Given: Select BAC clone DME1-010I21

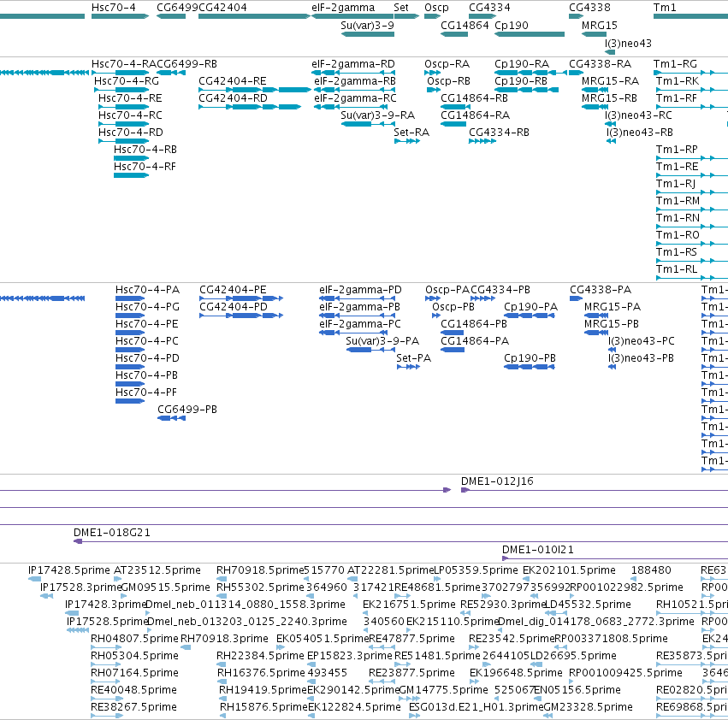Looking at the screenshot, I should click(x=537, y=550).
